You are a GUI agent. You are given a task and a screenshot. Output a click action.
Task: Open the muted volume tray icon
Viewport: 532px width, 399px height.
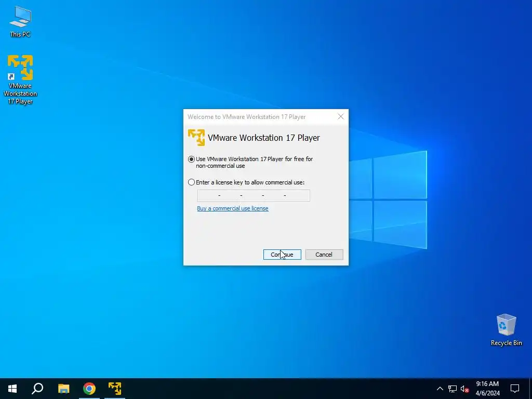465,389
